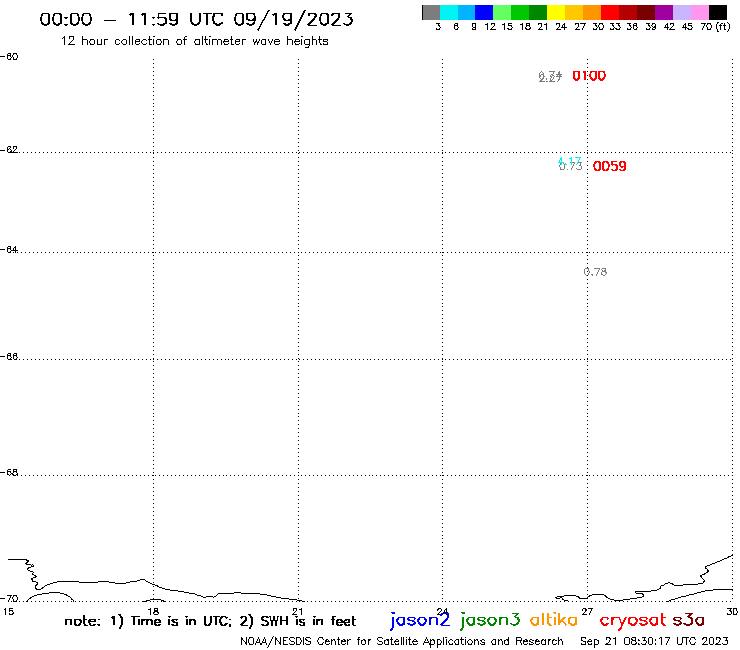This screenshot has width=740, height=650.
Task: Click the '3' legend scale label
Action: coord(438,27)
